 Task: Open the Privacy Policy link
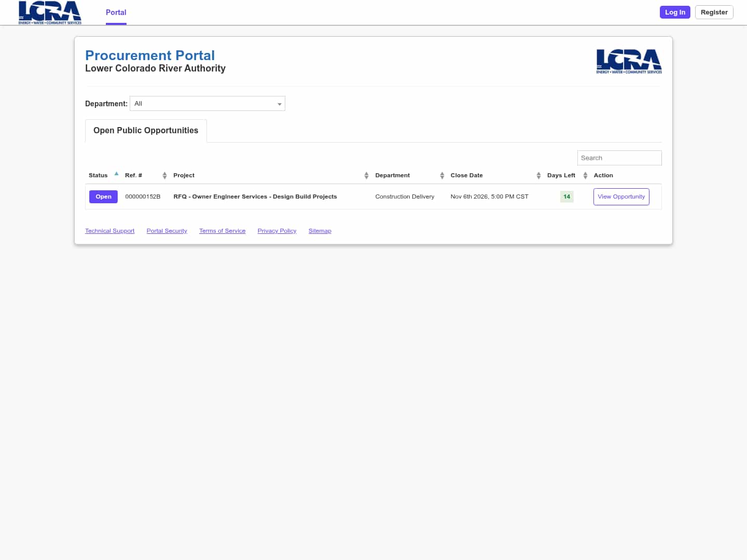(277, 231)
